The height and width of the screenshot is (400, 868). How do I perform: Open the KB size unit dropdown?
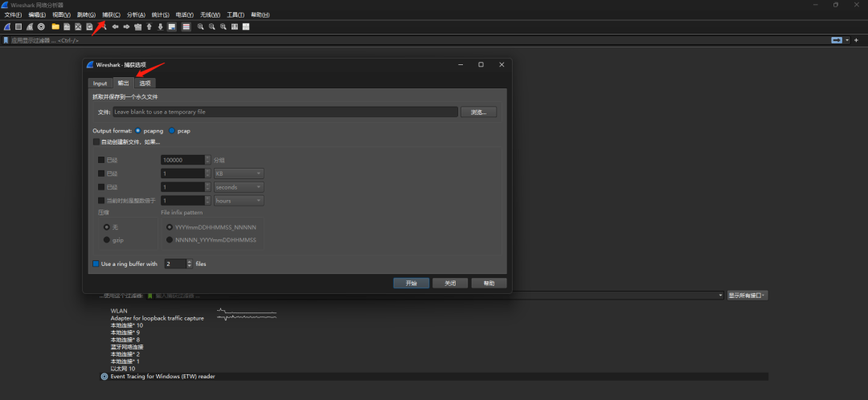[239, 173]
